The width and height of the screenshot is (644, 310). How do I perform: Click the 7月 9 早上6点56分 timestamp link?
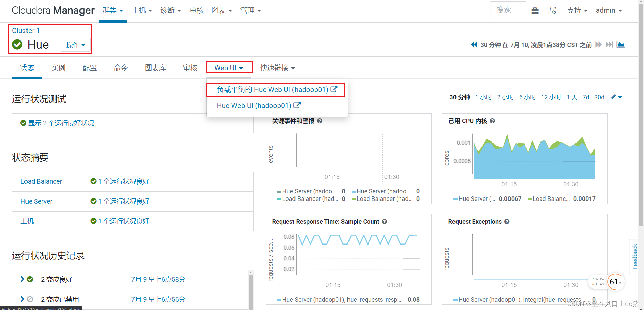click(x=158, y=299)
